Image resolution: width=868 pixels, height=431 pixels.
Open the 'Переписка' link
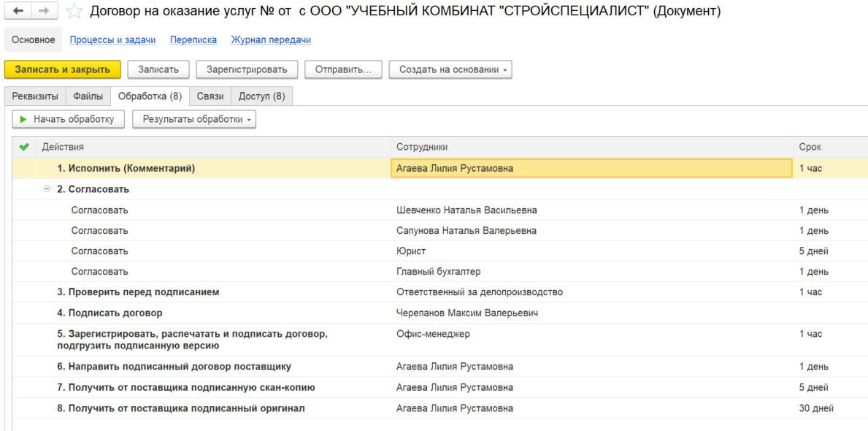click(x=193, y=40)
